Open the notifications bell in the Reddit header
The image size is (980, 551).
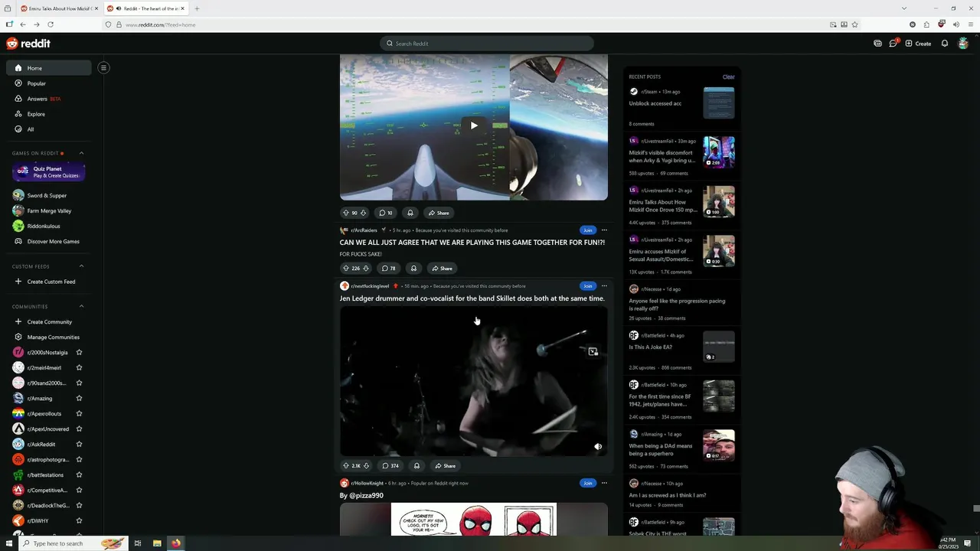pos(945,44)
